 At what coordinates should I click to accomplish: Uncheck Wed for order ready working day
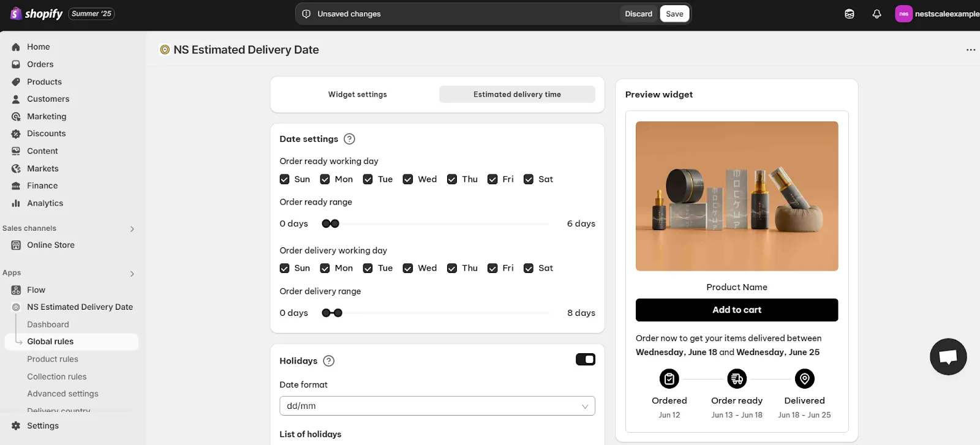(x=408, y=179)
